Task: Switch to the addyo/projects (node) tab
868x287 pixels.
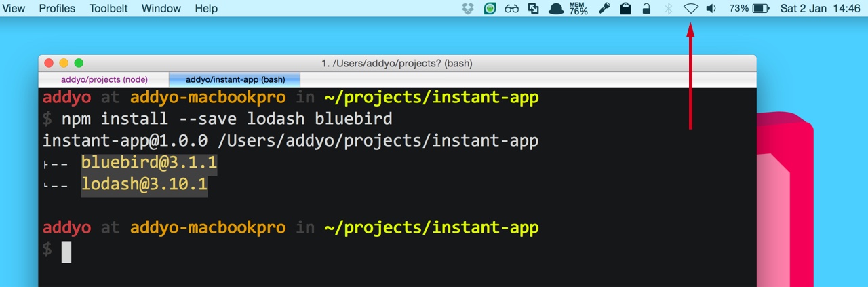Action: 104,80
